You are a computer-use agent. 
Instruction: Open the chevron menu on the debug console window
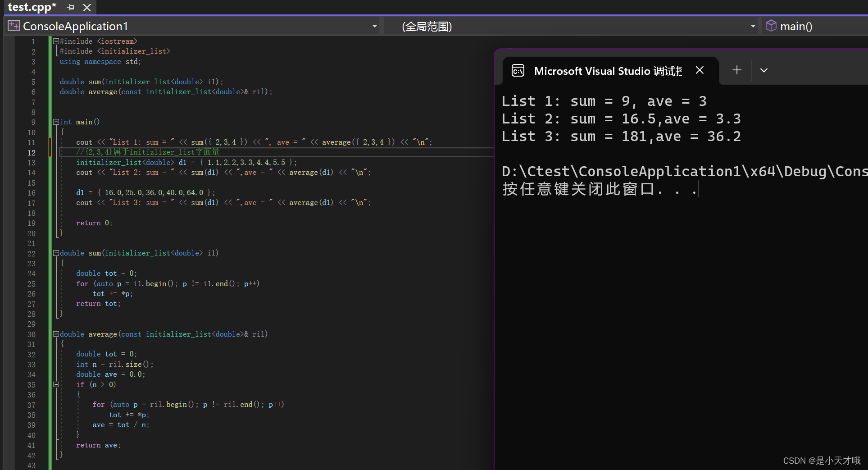click(x=763, y=70)
